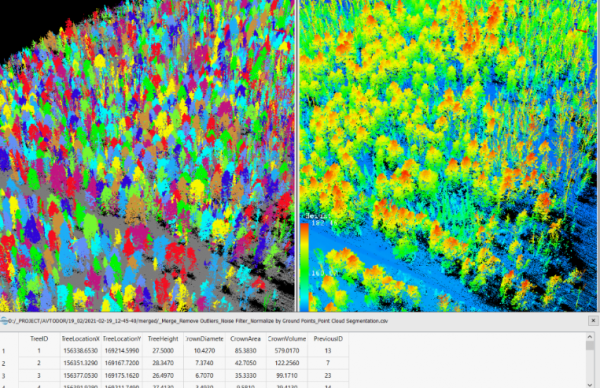The image size is (600, 388).
Task: Click the TreeLocationY cell showing 169175.1620
Action: [122, 375]
